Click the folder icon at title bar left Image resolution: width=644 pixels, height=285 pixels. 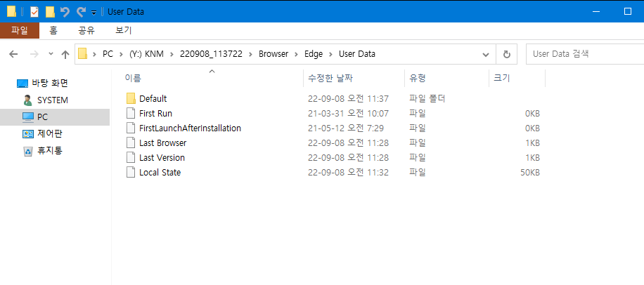[11, 12]
